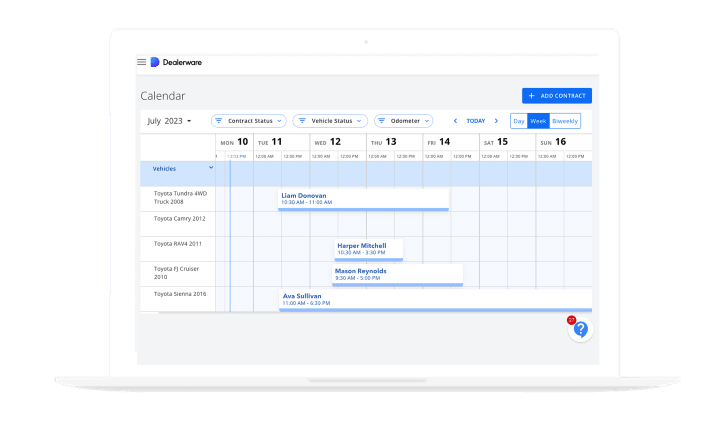
Task: Switch calendar to Biweekly view
Action: click(565, 121)
